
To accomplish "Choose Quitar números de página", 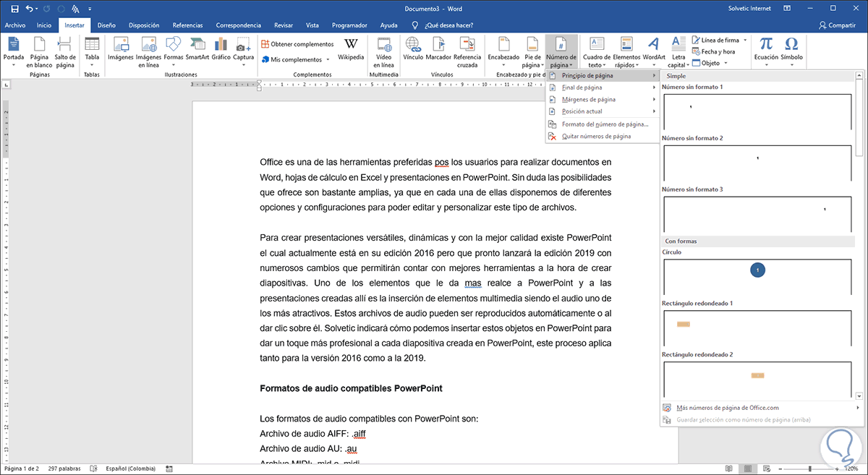I will (x=603, y=136).
